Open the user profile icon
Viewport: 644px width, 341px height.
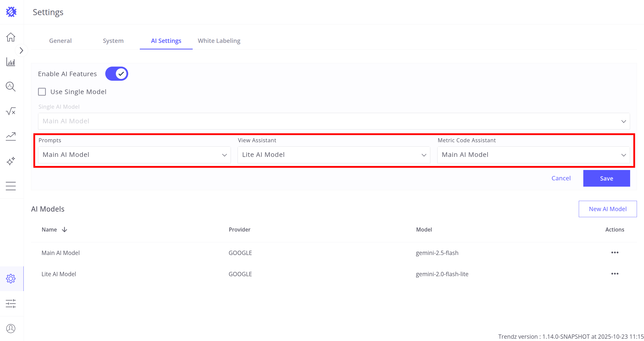(x=11, y=328)
